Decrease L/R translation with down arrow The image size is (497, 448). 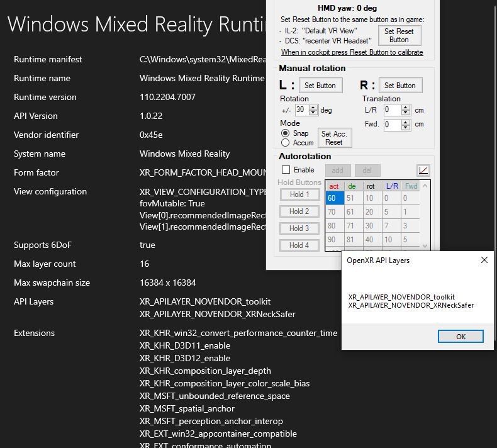click(406, 113)
